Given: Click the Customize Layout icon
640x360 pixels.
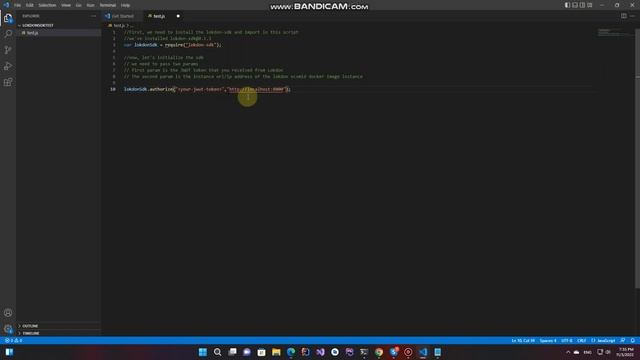Looking at the screenshot, I should [x=589, y=5].
